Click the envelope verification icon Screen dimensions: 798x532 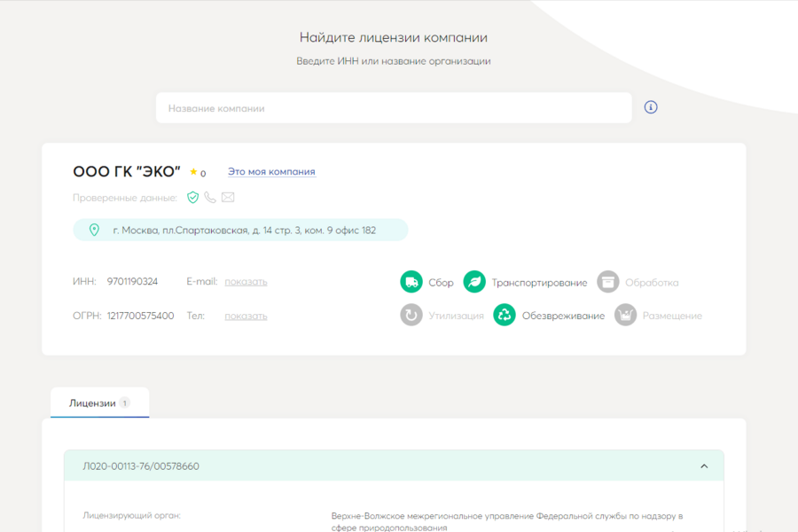228,197
